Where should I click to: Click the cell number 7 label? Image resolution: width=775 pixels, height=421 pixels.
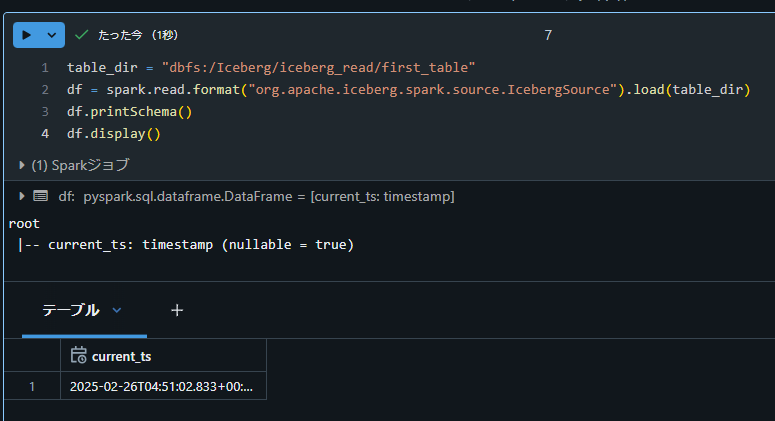point(548,35)
